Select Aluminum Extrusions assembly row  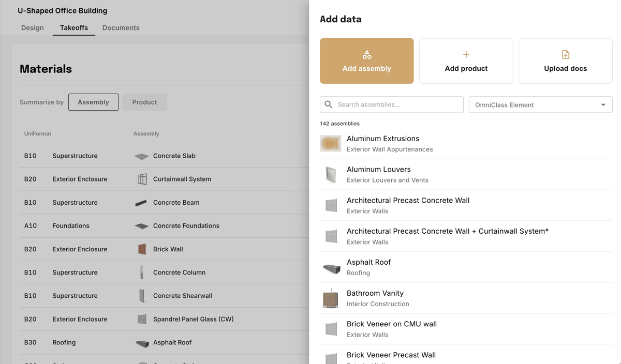466,143
